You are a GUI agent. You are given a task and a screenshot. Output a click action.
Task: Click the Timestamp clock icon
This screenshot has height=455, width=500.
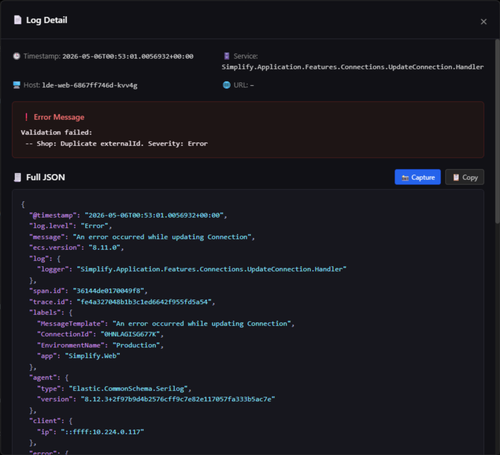point(17,56)
